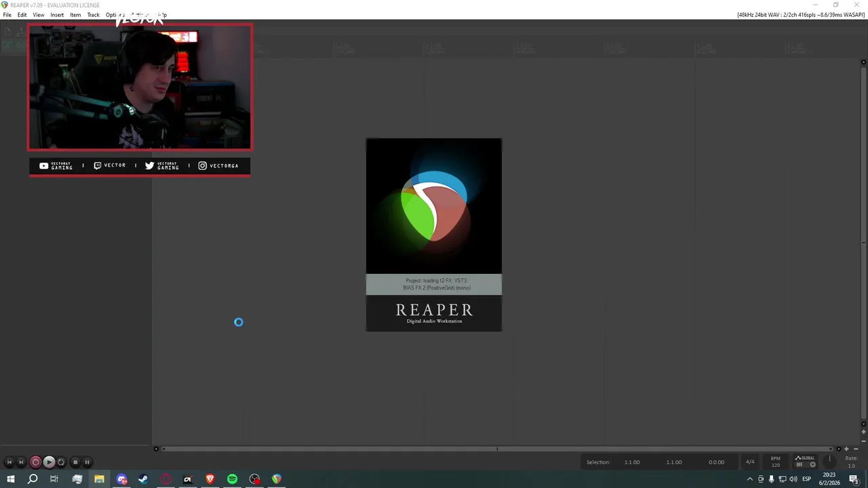Click the 4/4 time signature field
Viewport: 868px width, 488px height.
[x=750, y=462]
